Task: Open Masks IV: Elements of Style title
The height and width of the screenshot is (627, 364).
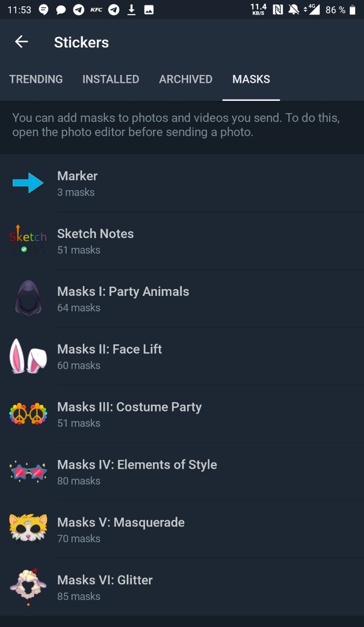Action: tap(137, 465)
